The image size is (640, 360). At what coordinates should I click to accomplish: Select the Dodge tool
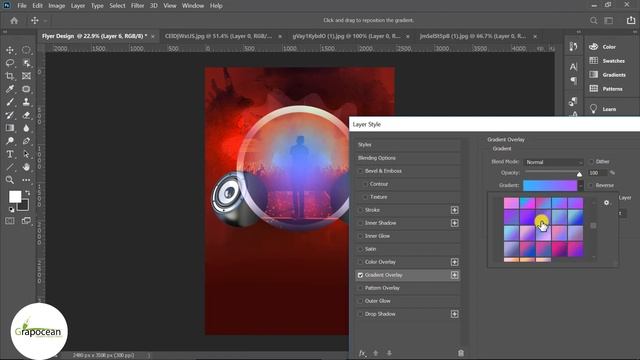click(x=10, y=141)
